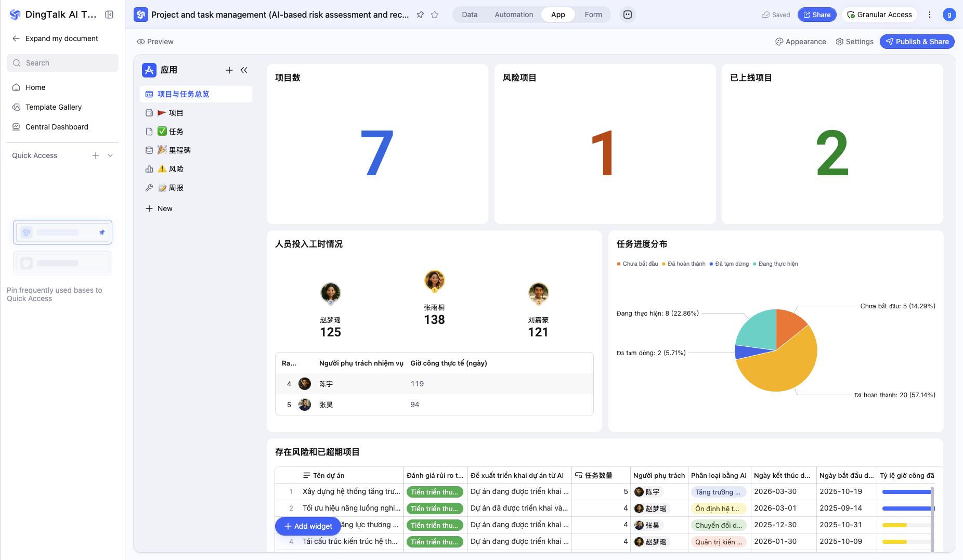Click the Search field
Screen dimensions: 963x560
click(x=62, y=63)
